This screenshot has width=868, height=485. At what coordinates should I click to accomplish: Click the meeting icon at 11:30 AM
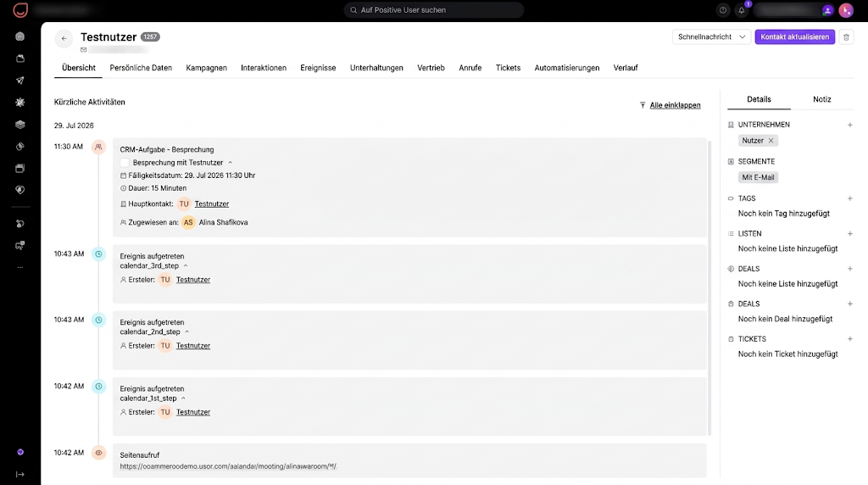[98, 148]
